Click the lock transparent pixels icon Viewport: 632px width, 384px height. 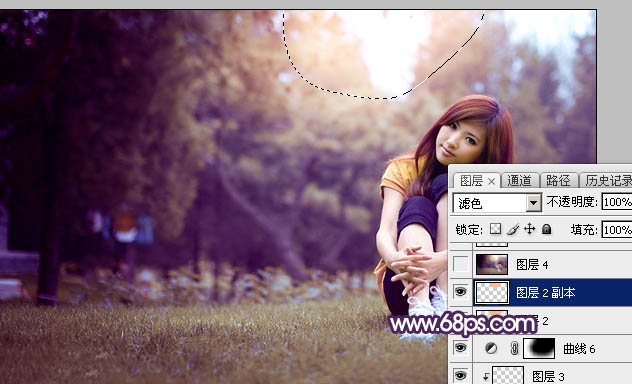tap(495, 229)
